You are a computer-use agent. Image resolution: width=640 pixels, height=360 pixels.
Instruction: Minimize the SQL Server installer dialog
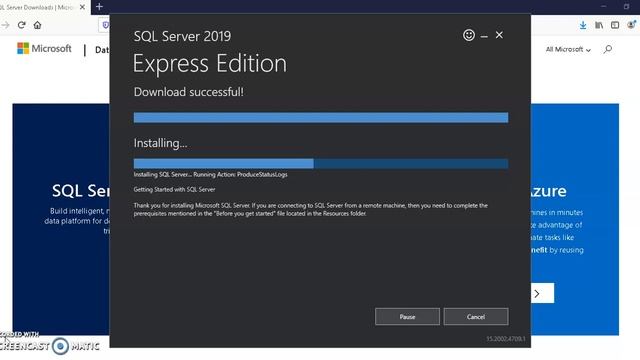tap(484, 36)
